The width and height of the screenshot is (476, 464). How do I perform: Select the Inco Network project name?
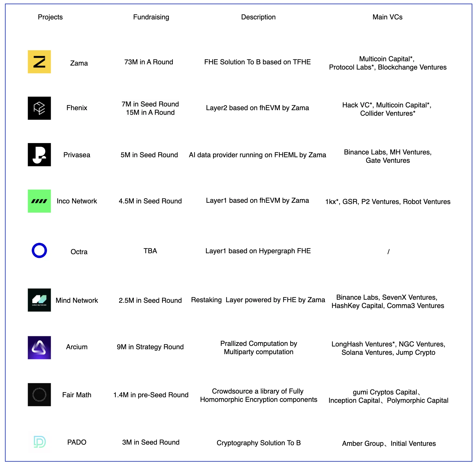pos(77,201)
